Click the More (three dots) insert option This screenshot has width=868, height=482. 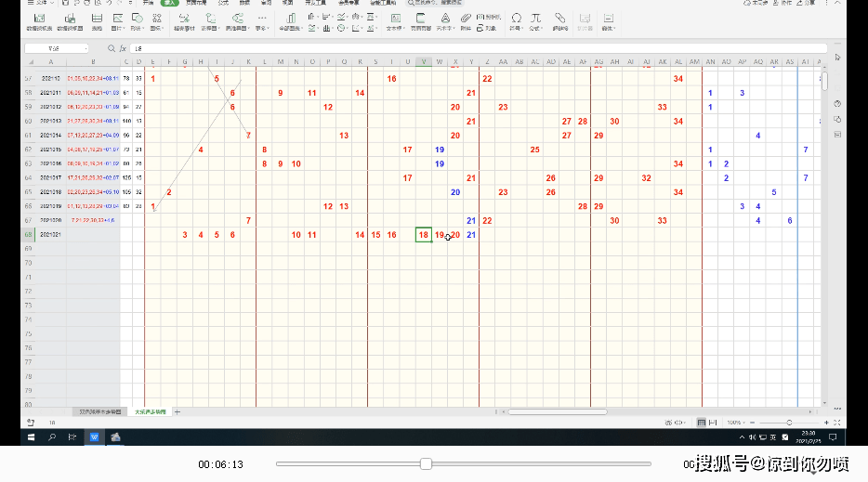click(x=262, y=21)
